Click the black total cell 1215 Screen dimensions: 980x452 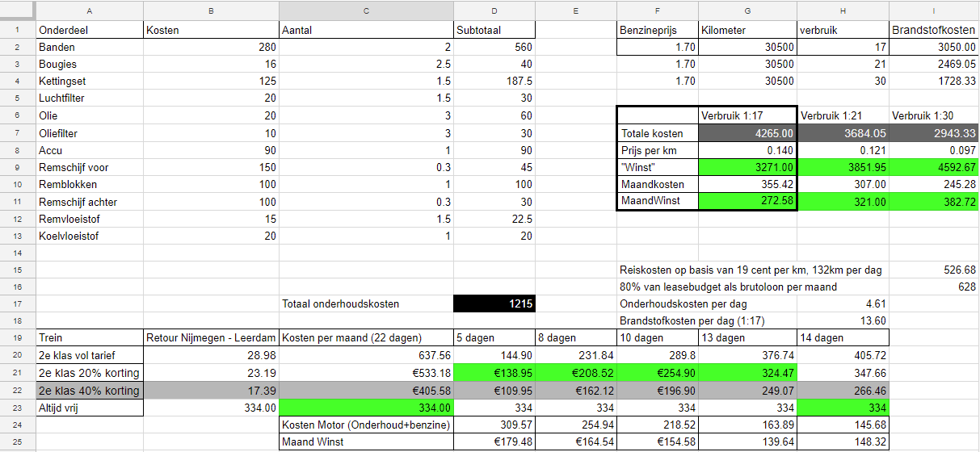(x=494, y=304)
